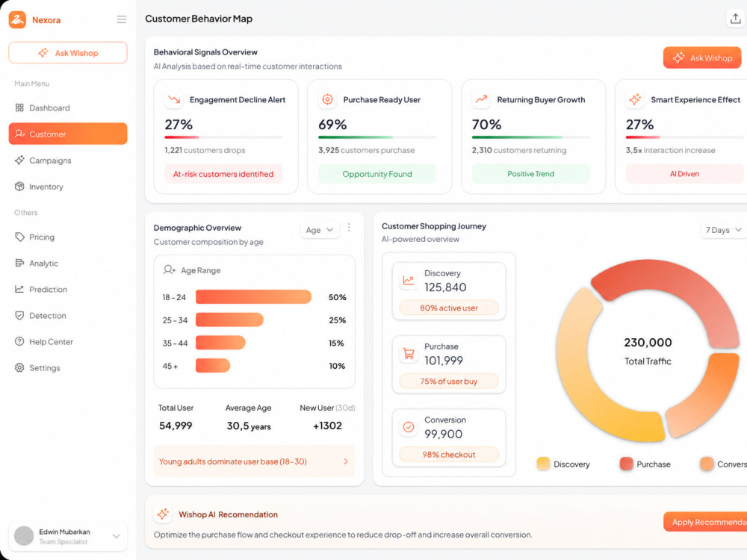Click the 45 + age bar
Screen dimensions: 747x560
click(213, 366)
